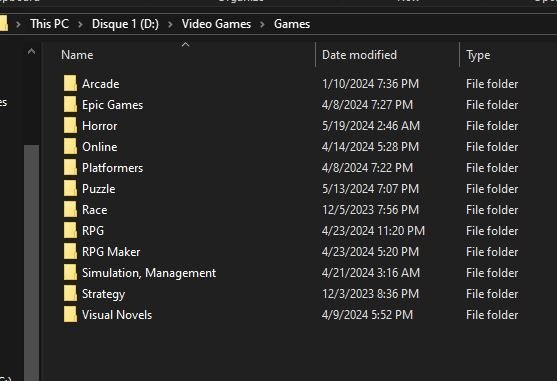Select the folder name Race
The height and width of the screenshot is (381, 557).
(x=94, y=209)
